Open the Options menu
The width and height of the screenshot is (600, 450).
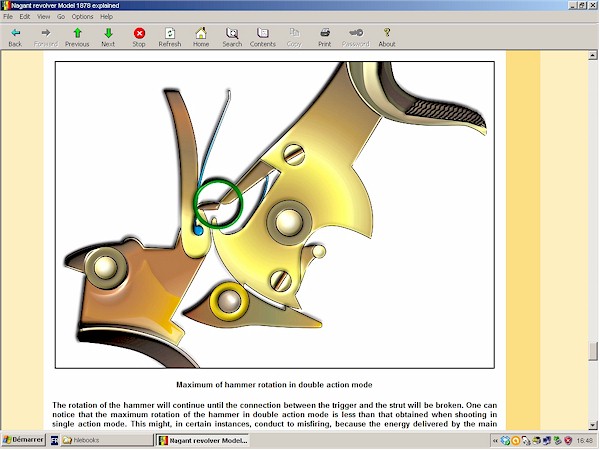tap(82, 16)
